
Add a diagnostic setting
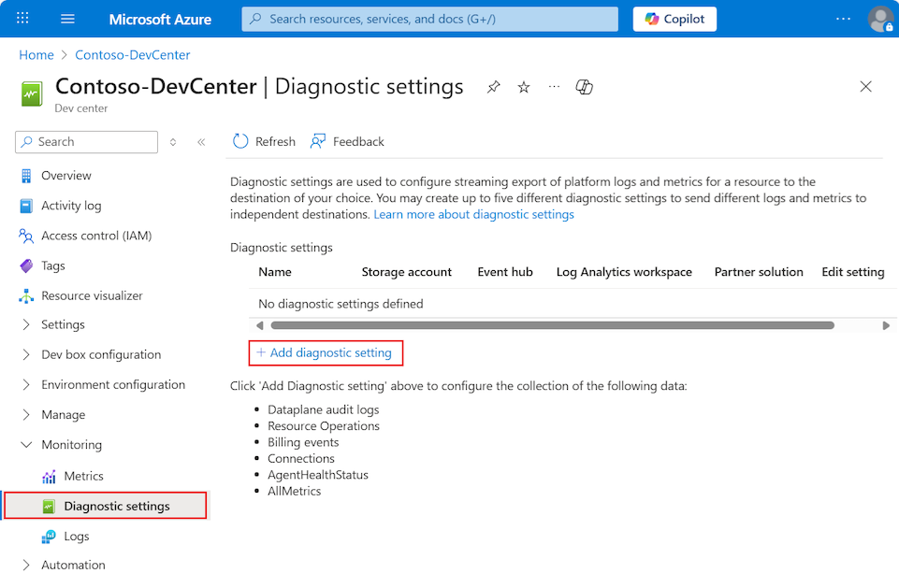pos(326,352)
